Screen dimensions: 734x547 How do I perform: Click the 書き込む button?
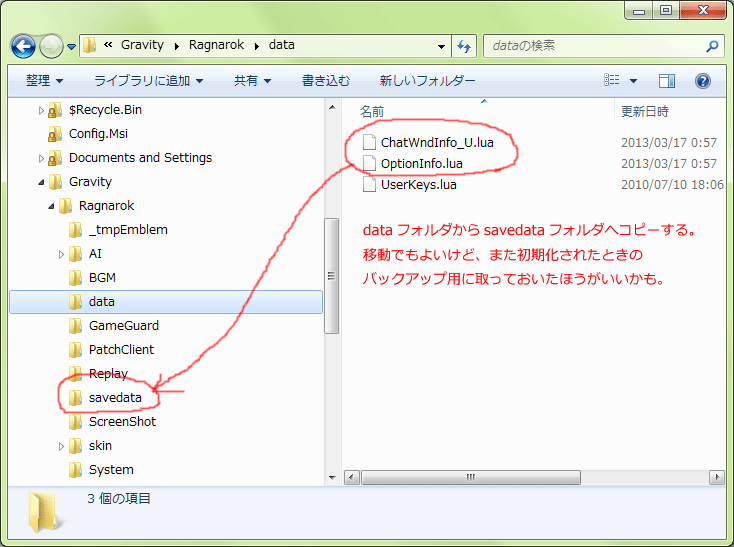(325, 80)
